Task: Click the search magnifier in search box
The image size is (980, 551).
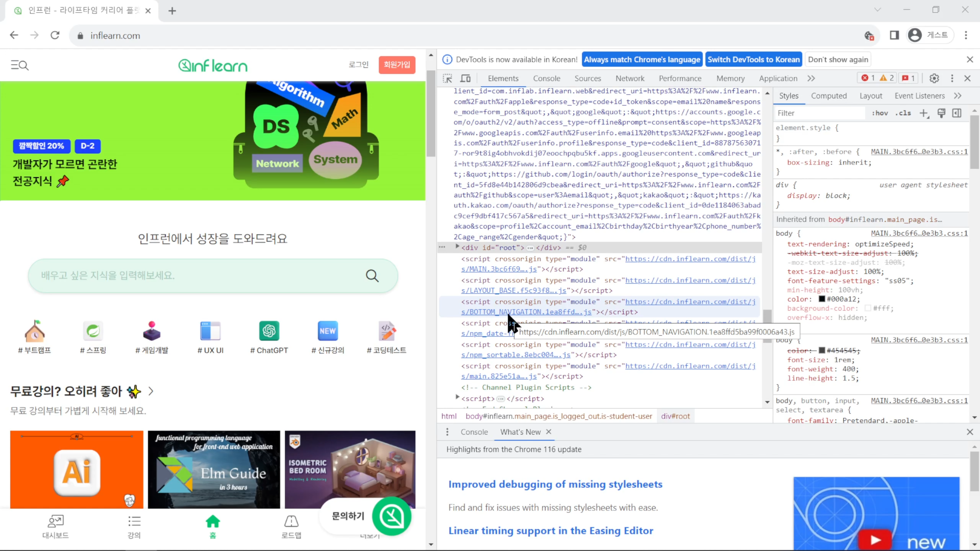Action: pos(372,275)
